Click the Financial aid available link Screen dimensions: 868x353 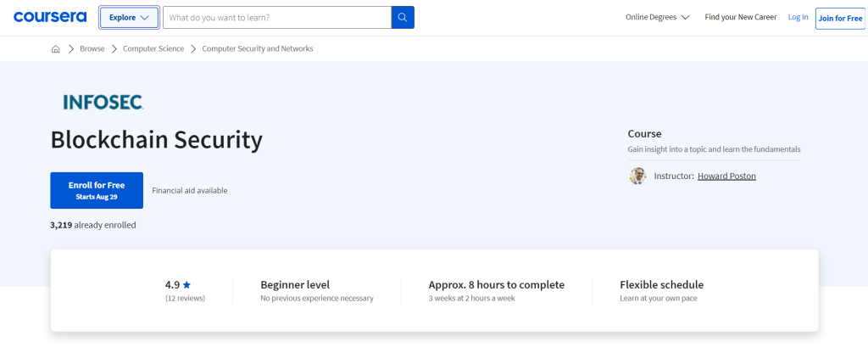[189, 191]
